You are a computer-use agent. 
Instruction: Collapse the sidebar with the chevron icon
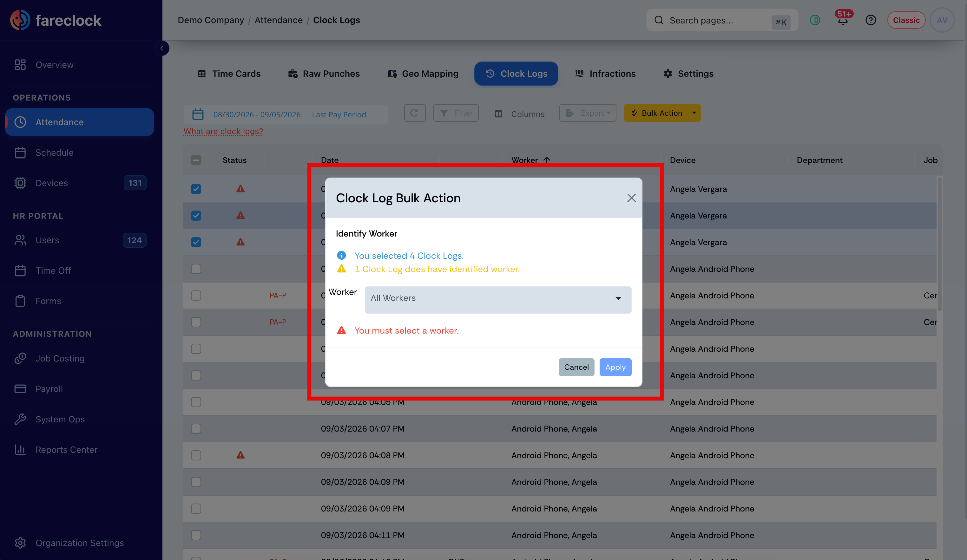[x=161, y=48]
